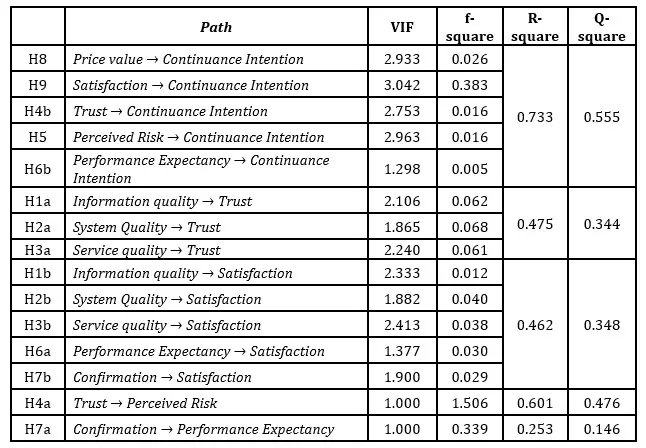Viewport: 646px width, 448px height.
Task: Select f-square value 0.068 for H2a
Action: point(470,226)
